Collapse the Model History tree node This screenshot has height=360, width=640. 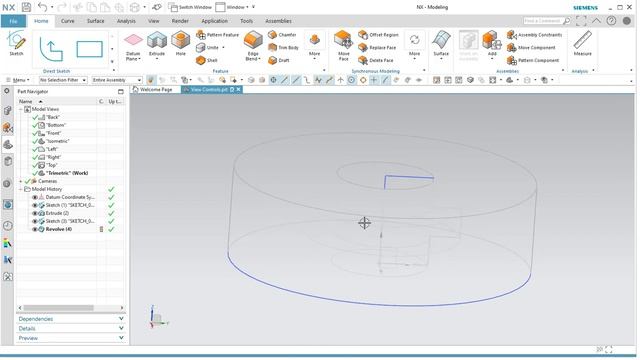pyautogui.click(x=21, y=189)
